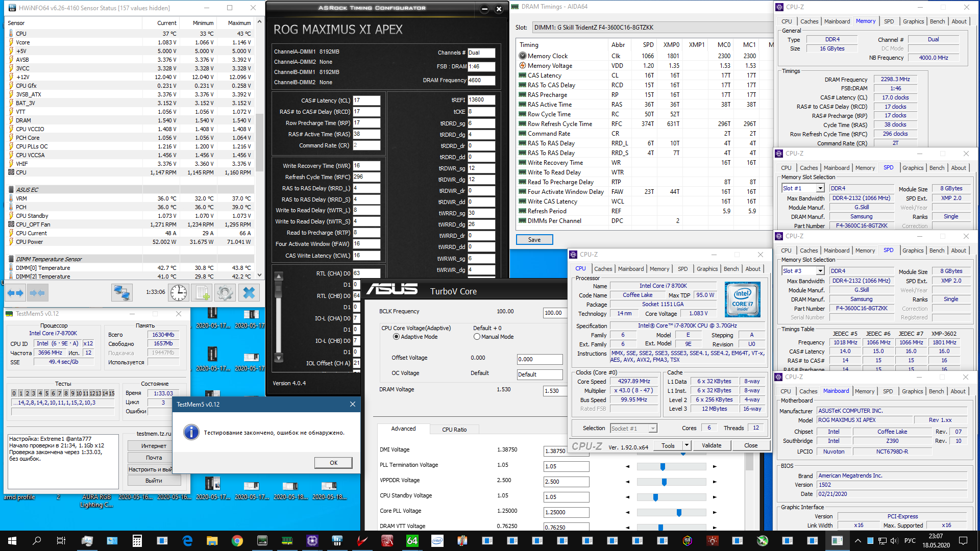This screenshot has height=551, width=980.
Task: Click the Save button in AIDA64
Action: pyautogui.click(x=534, y=240)
